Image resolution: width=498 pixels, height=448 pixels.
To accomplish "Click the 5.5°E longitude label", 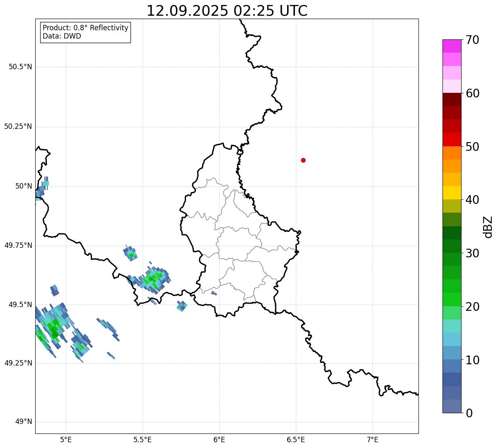I will coord(143,440).
